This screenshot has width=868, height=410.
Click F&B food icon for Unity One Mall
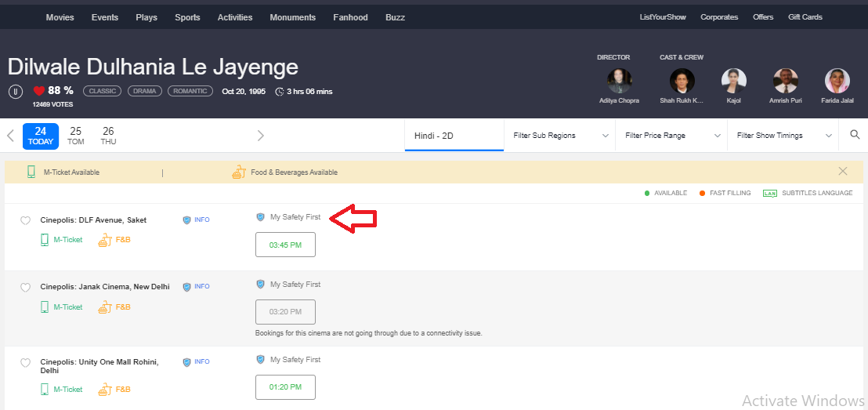pos(105,390)
